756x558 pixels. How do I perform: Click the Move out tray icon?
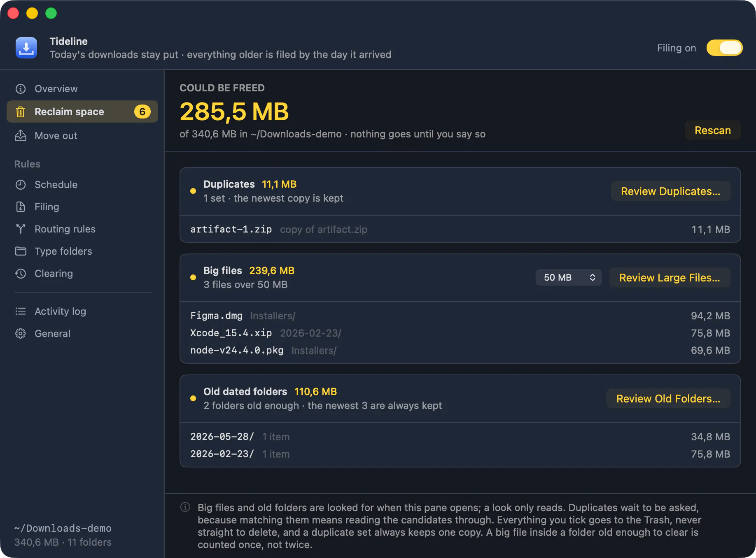coord(21,136)
